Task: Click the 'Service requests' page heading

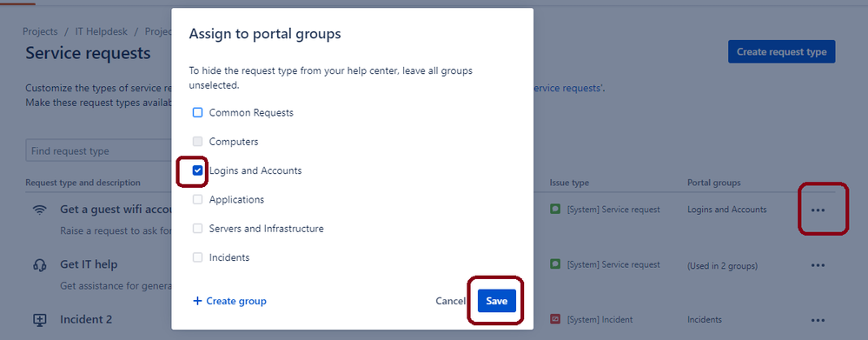Action: point(88,53)
